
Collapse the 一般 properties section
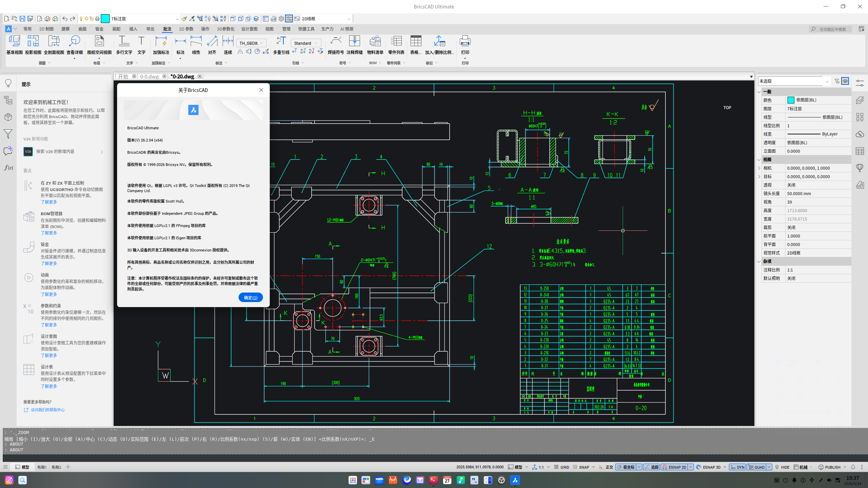tap(759, 92)
